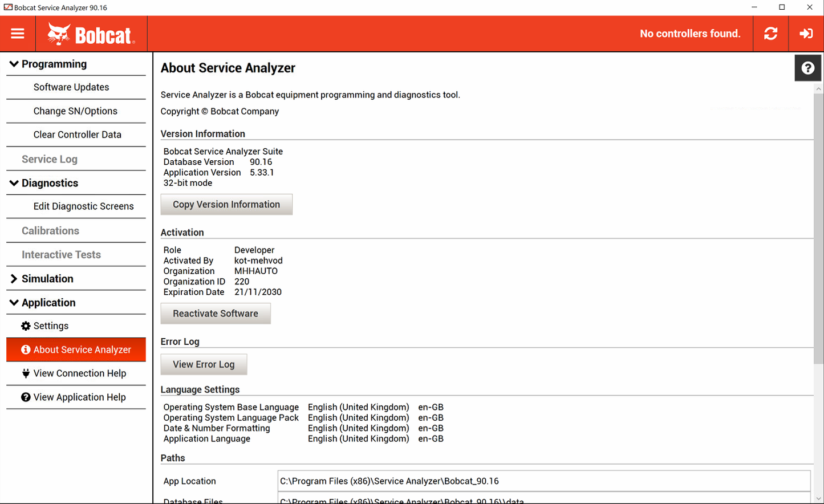Open Interactive Tests
The image size is (824, 504).
(x=76, y=255)
